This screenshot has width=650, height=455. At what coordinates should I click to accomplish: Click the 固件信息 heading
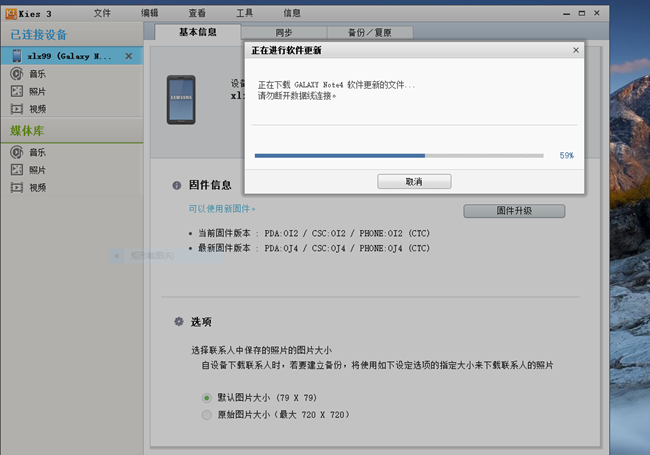[210, 185]
